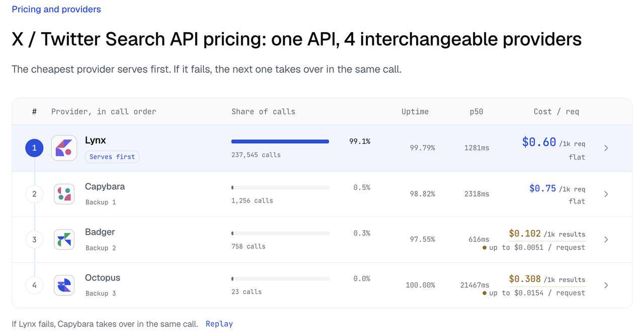Click the Octopus provider logo icon

[64, 285]
